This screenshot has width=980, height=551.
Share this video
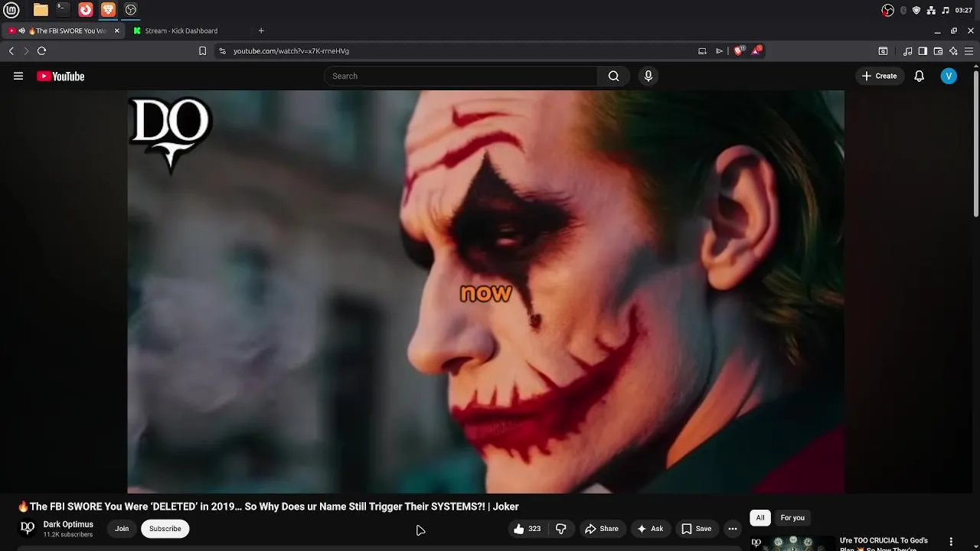[601, 529]
